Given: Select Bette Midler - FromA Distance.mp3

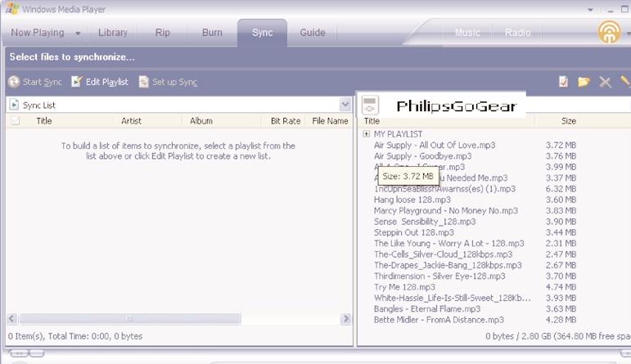Looking at the screenshot, I should [x=439, y=320].
